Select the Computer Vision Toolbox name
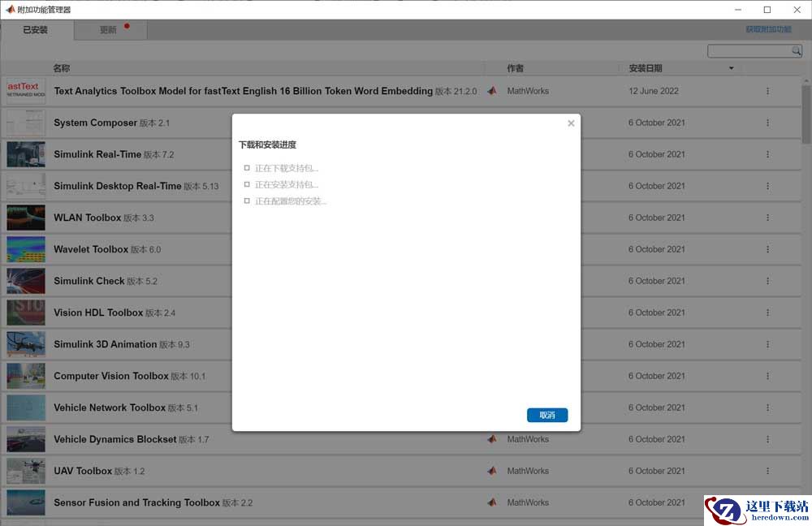812x526 pixels. [110, 376]
